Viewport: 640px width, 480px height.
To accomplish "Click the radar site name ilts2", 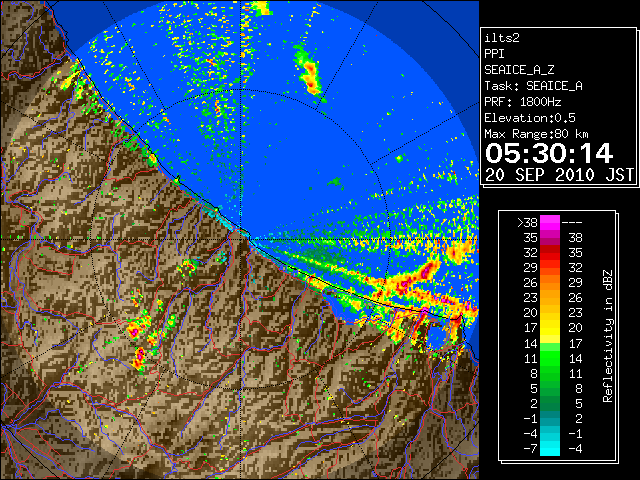I will coord(502,38).
